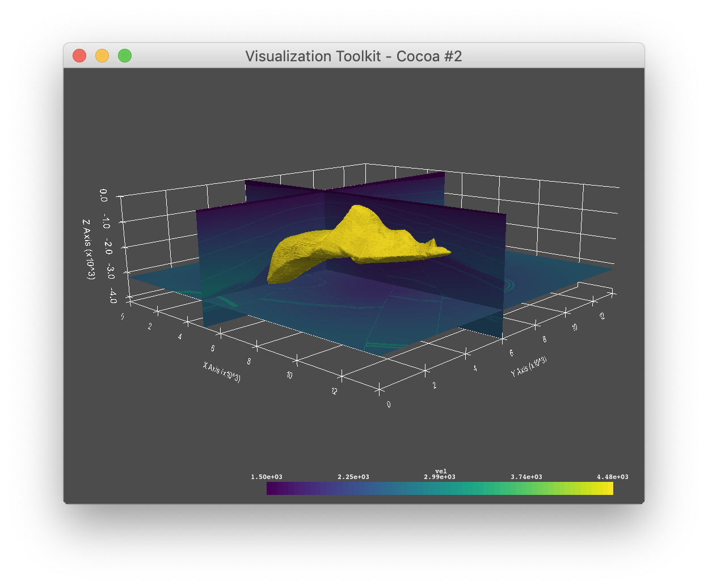Minimize window with the yellow button
The width and height of the screenshot is (708, 588).
click(x=102, y=56)
